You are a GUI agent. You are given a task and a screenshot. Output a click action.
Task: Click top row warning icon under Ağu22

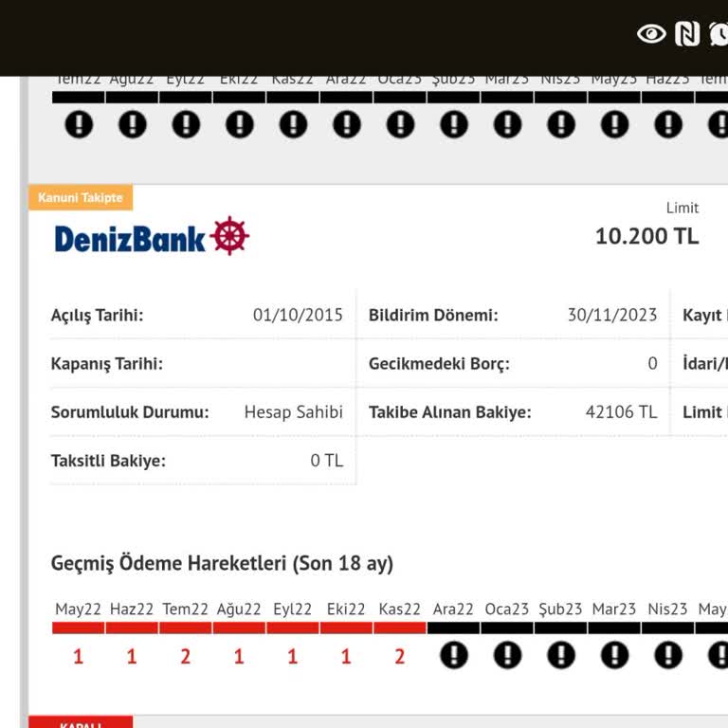(x=133, y=124)
